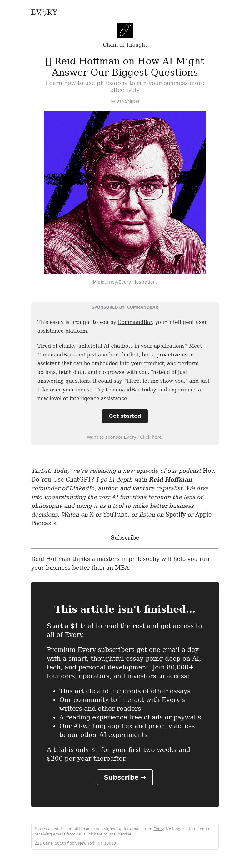Click the CommandBar link in the first sponsor paragraph

[x=135, y=322]
